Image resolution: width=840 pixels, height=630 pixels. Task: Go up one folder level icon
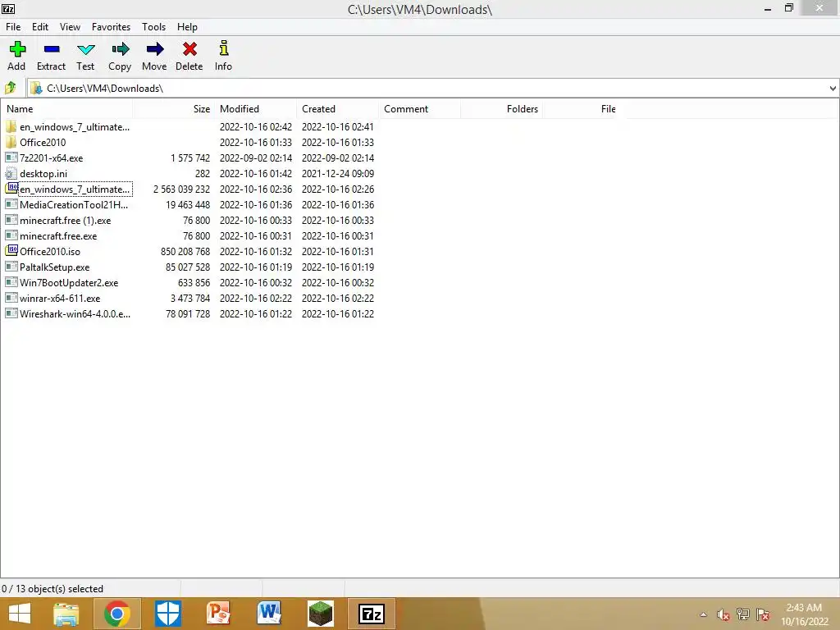[10, 88]
